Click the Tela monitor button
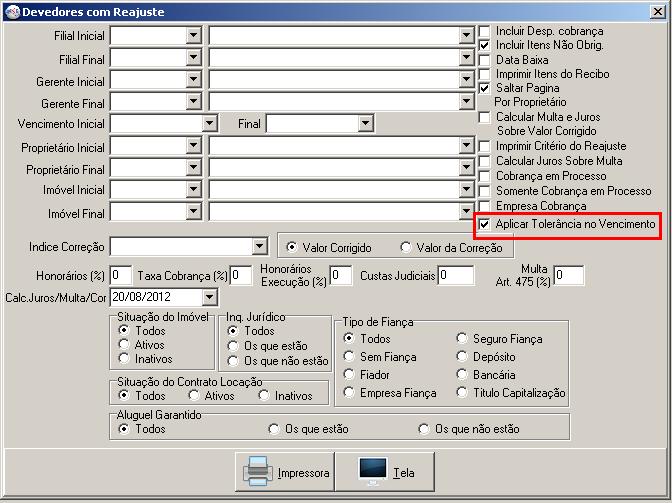 pos(386,472)
